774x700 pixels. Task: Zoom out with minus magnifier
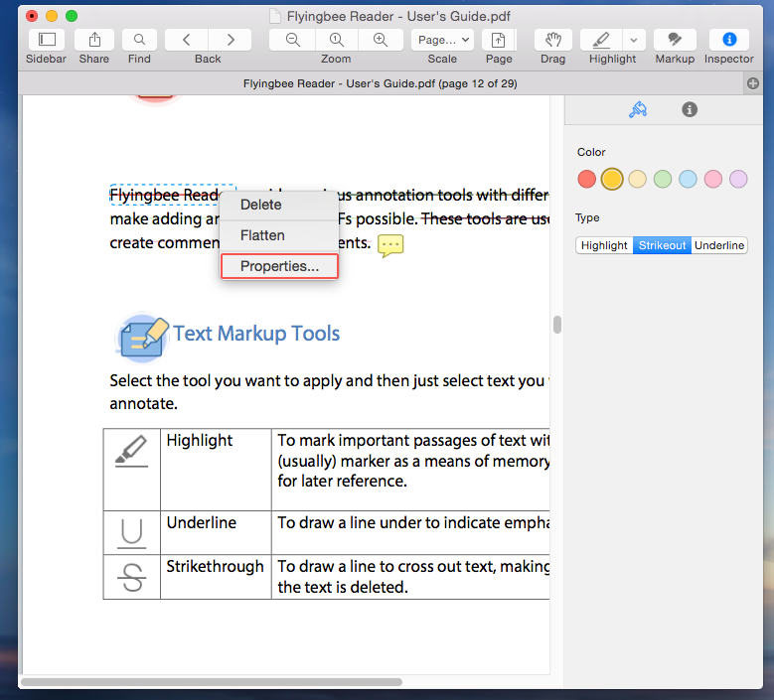click(292, 40)
